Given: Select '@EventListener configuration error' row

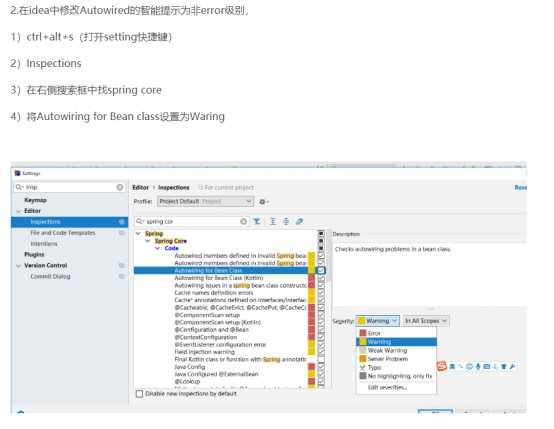Looking at the screenshot, I should point(220,345).
